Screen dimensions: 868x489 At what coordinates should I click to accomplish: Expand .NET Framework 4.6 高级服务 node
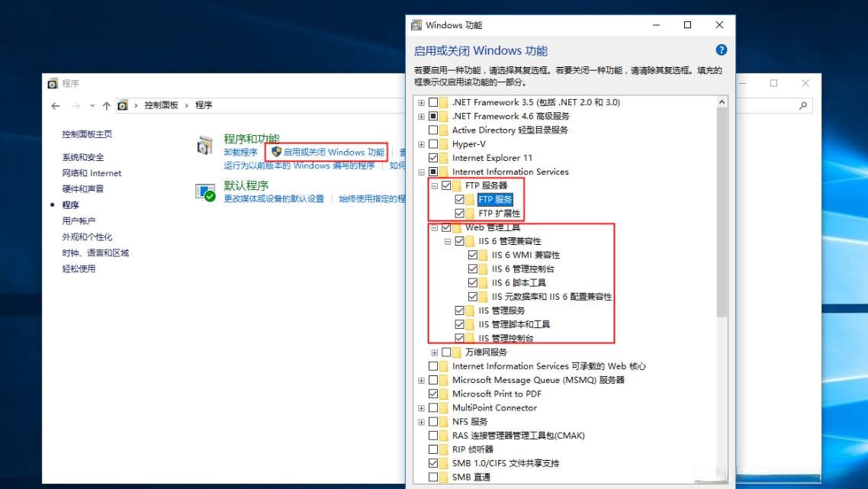point(421,116)
